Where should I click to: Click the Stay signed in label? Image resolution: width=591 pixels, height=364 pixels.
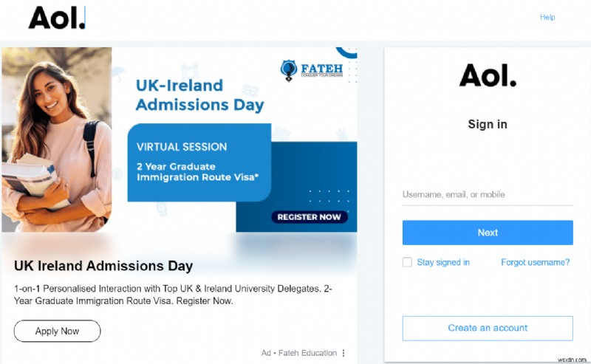pyautogui.click(x=443, y=262)
